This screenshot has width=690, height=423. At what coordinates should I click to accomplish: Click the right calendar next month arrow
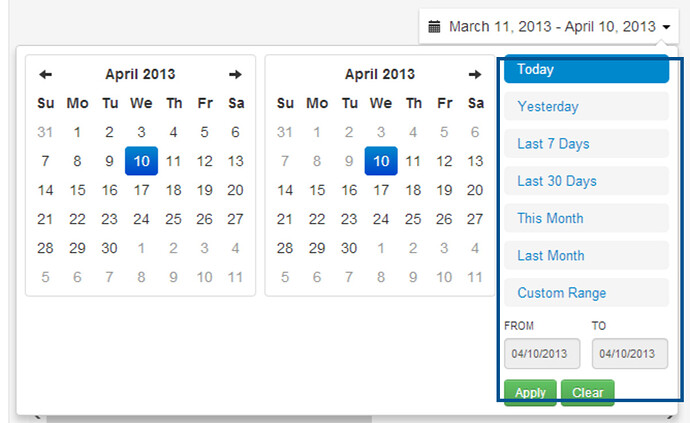(475, 74)
